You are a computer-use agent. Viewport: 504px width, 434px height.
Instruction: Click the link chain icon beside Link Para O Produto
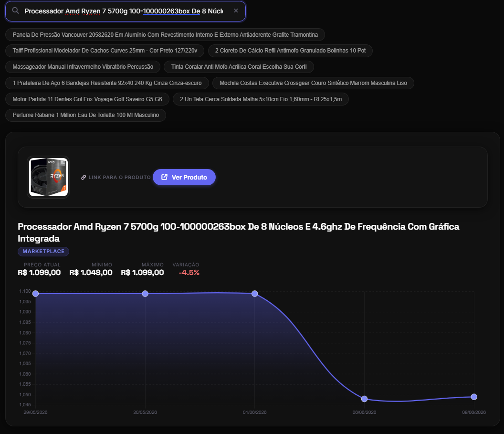click(84, 178)
